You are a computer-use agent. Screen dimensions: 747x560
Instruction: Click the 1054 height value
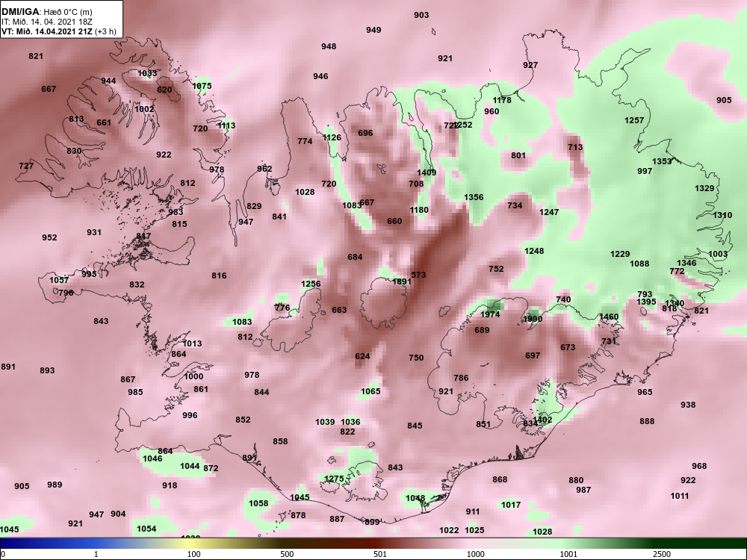146,529
